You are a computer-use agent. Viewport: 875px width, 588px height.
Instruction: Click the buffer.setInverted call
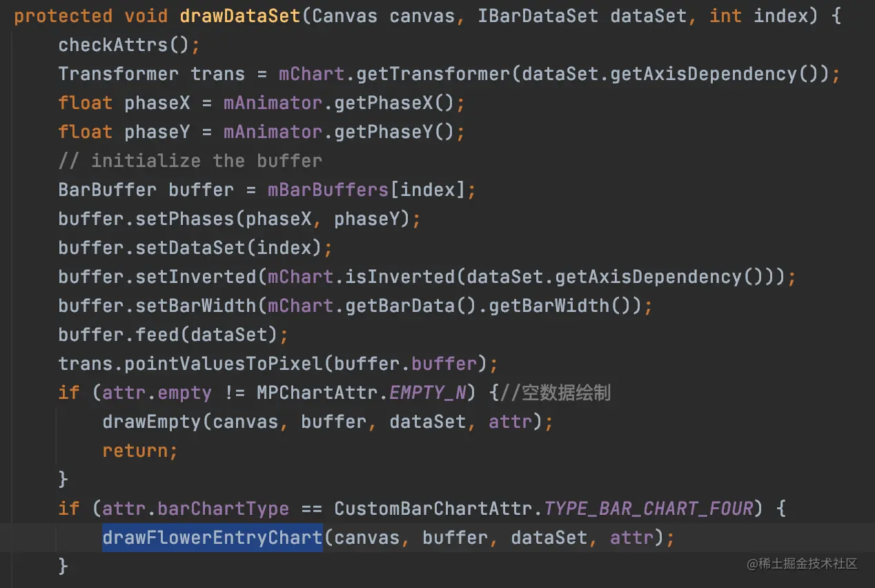tap(427, 277)
